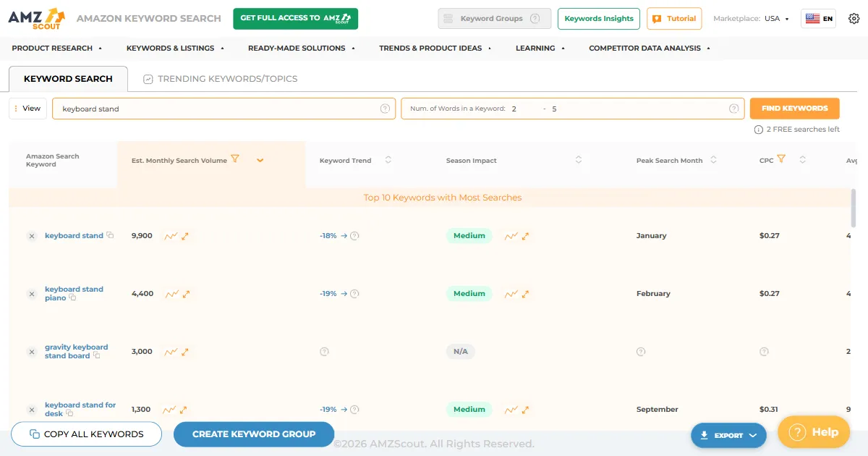Click the info icon near "2 FREE searches left"

(x=757, y=129)
